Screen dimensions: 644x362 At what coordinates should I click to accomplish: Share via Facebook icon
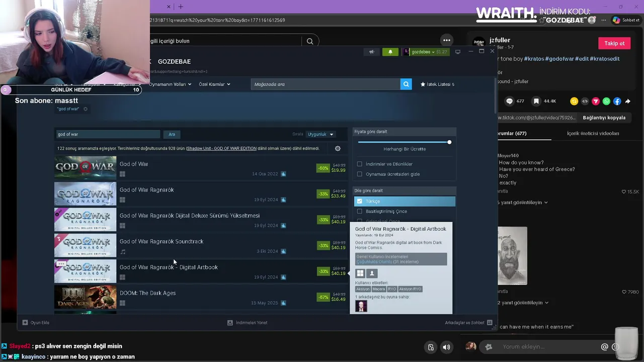(x=617, y=101)
